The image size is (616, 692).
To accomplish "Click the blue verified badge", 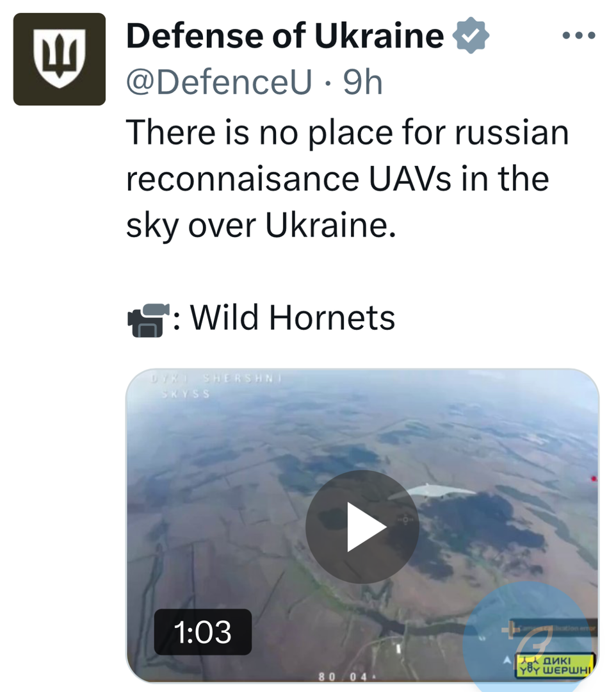I will [x=471, y=37].
